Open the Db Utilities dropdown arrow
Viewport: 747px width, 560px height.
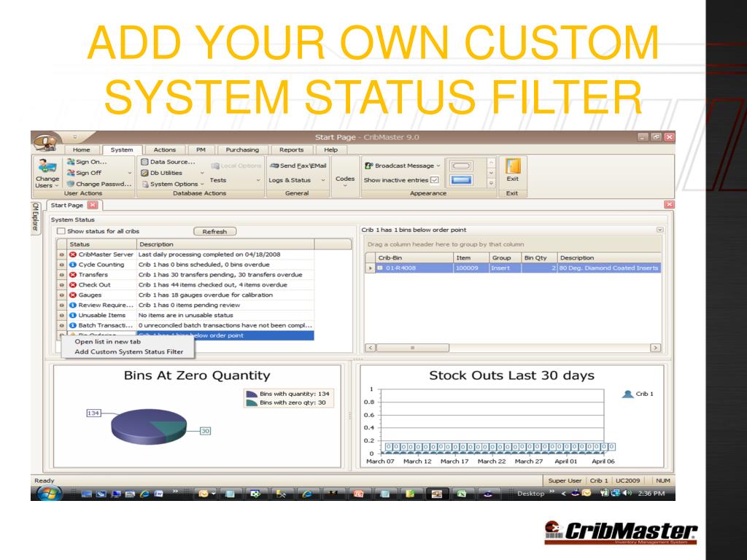pos(202,173)
